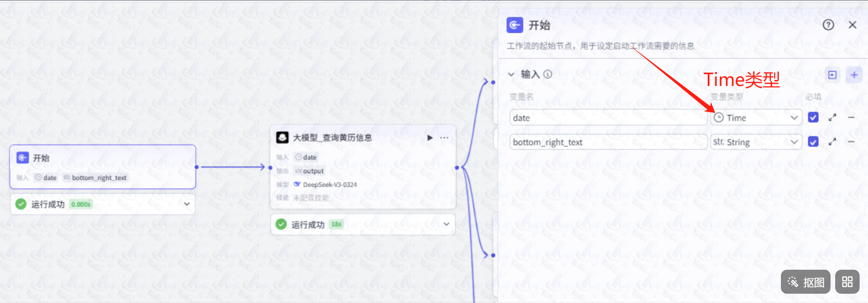Open the String variable type dropdown

pyautogui.click(x=756, y=142)
